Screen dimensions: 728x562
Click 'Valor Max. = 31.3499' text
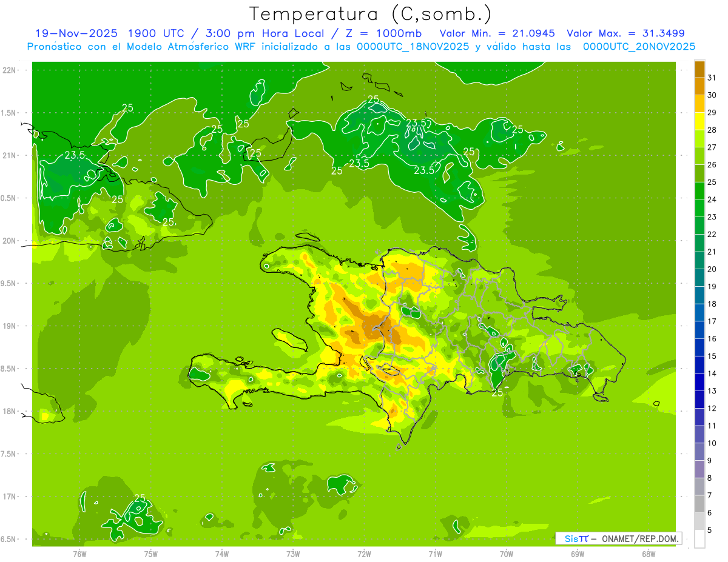pyautogui.click(x=626, y=33)
